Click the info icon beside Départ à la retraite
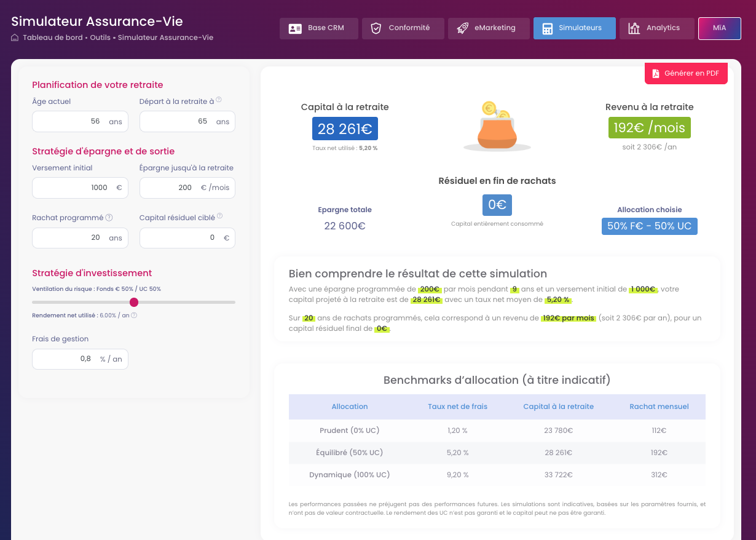 (219, 100)
